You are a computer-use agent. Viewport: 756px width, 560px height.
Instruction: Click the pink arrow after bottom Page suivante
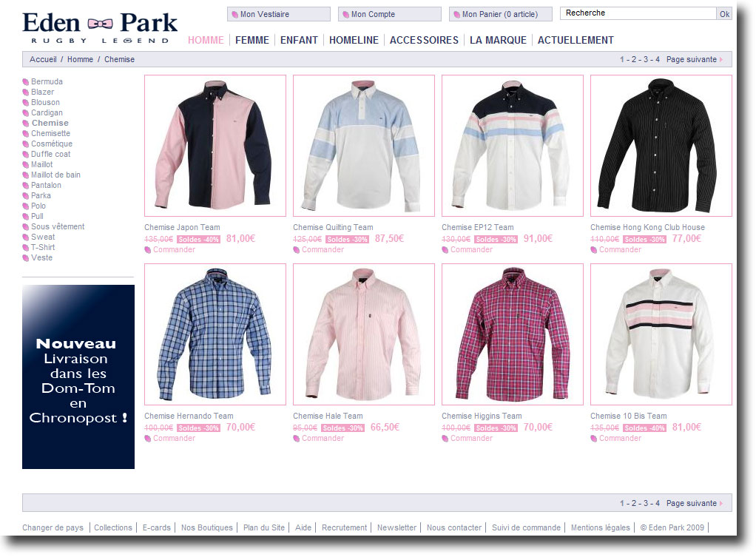point(721,503)
